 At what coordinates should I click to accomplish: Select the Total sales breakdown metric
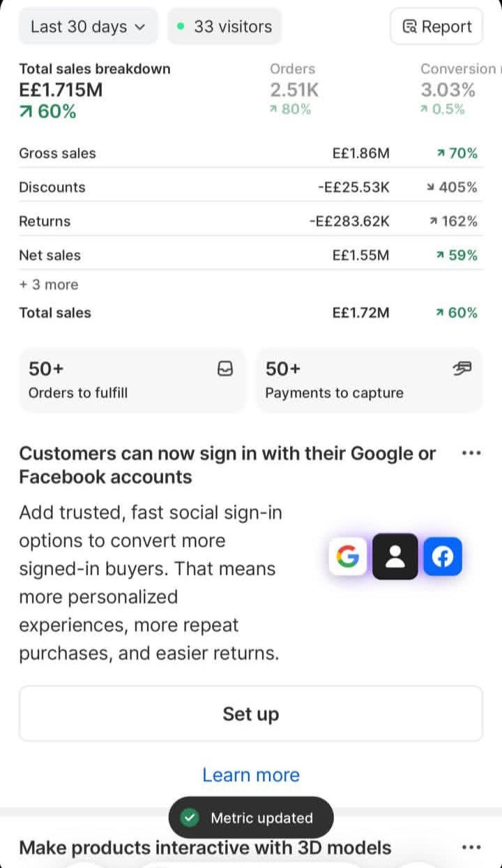95,89
